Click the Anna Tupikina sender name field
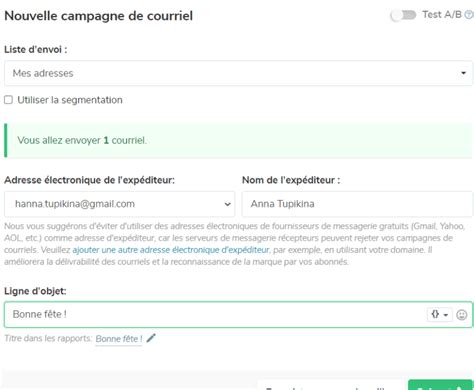This screenshot has height=390, width=474. [x=357, y=204]
